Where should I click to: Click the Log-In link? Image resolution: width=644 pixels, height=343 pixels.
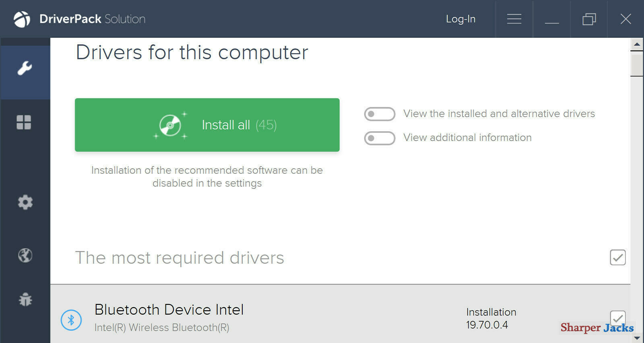[x=460, y=19]
